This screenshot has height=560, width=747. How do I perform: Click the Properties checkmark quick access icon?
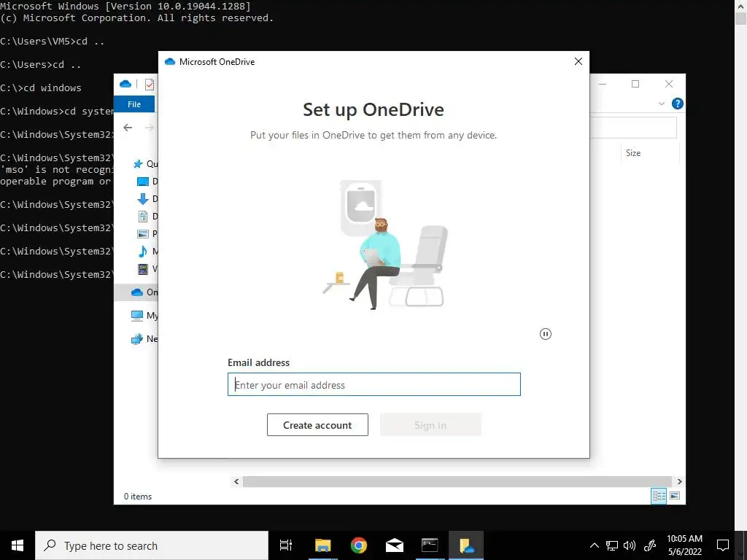tap(150, 85)
